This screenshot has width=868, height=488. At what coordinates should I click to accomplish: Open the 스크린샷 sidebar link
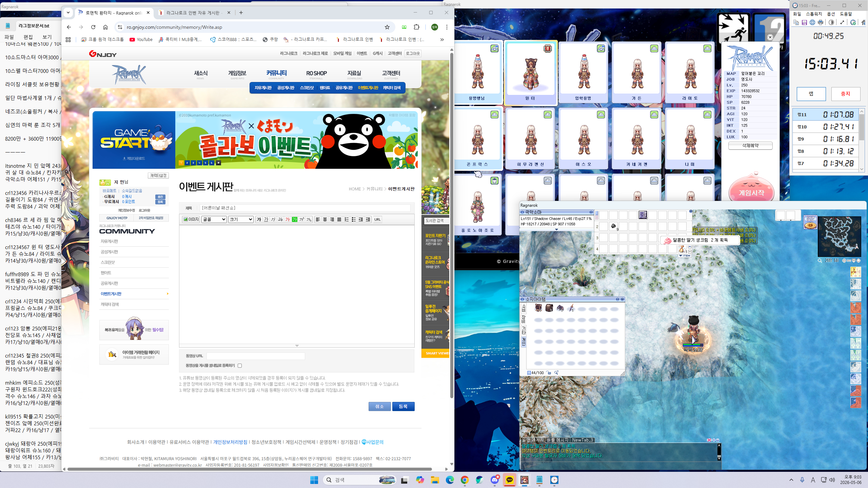coord(107,262)
